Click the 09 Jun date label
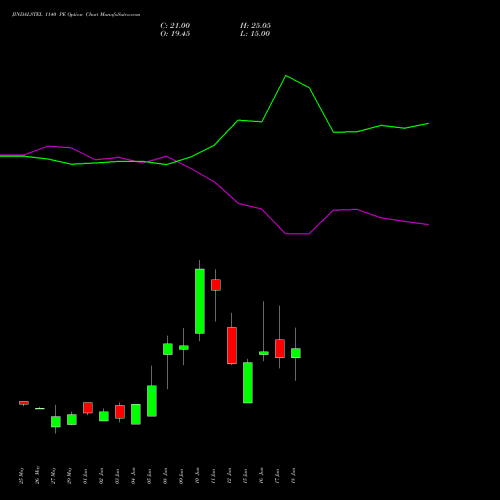The image size is (500, 500). 182,476
